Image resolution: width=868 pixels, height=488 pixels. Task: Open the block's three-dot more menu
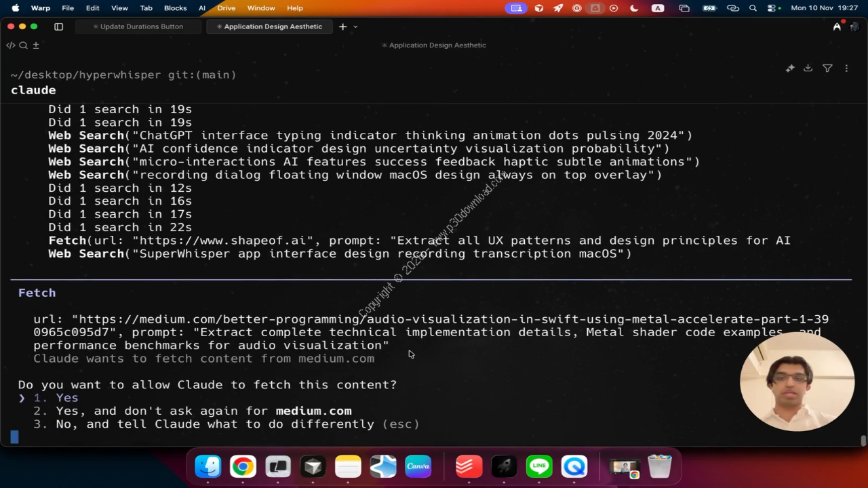click(846, 68)
